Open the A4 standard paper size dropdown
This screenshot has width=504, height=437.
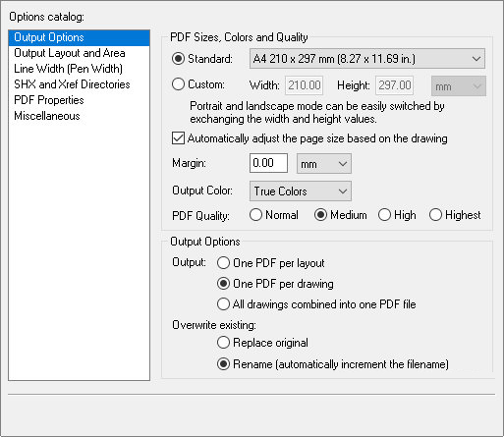click(x=367, y=59)
